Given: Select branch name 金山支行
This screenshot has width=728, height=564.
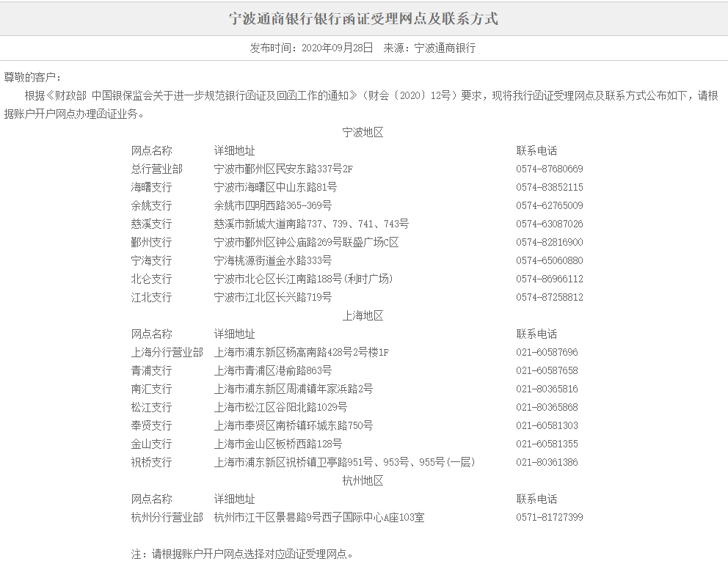Looking at the screenshot, I should 151,444.
